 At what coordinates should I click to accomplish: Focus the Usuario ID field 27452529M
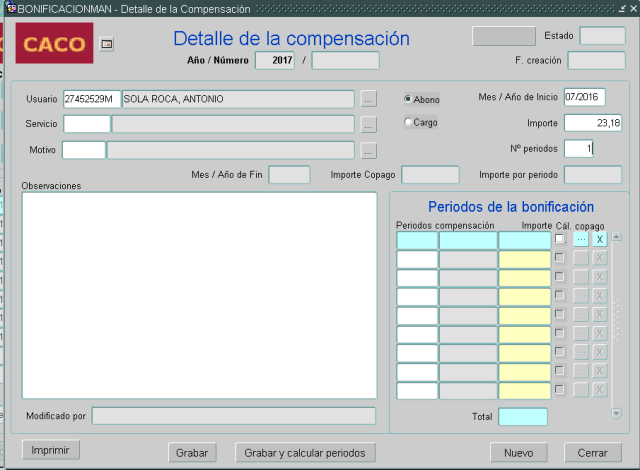92,99
